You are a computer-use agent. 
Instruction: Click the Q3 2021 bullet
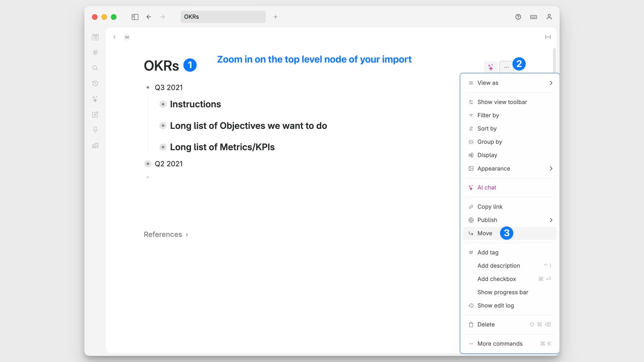coord(148,88)
